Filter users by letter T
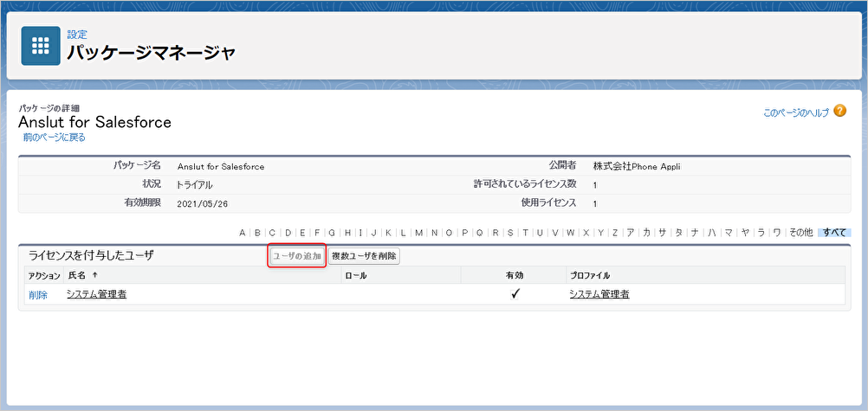This screenshot has height=411, width=868. pos(525,233)
